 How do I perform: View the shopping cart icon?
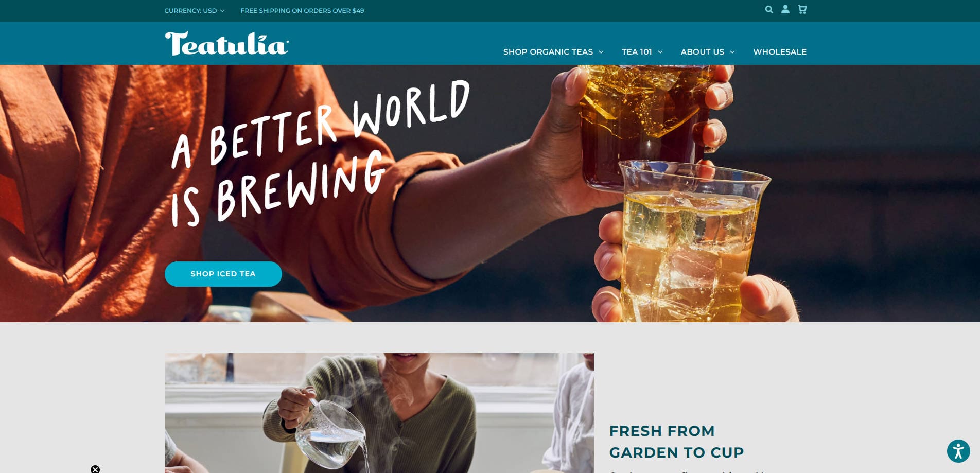click(802, 9)
